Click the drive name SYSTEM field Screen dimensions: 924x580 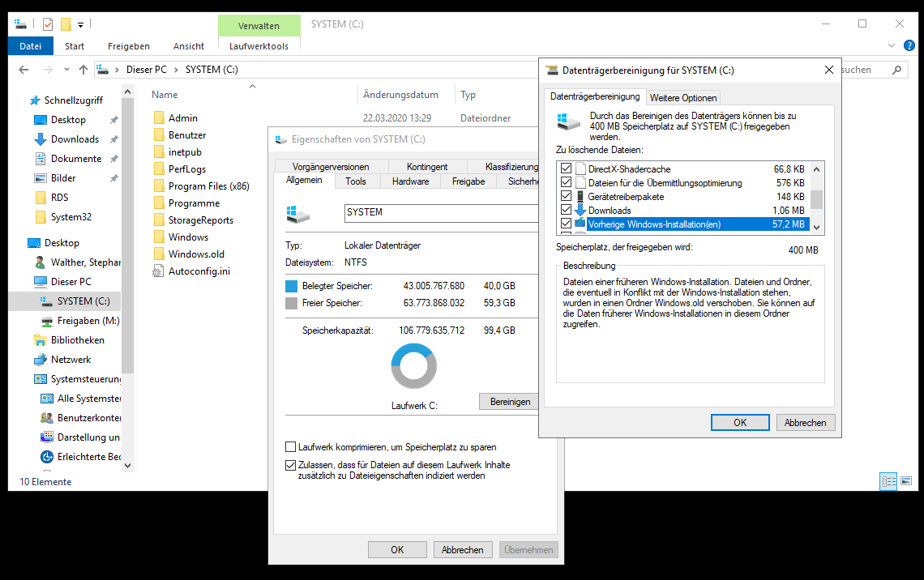pyautogui.click(x=442, y=212)
